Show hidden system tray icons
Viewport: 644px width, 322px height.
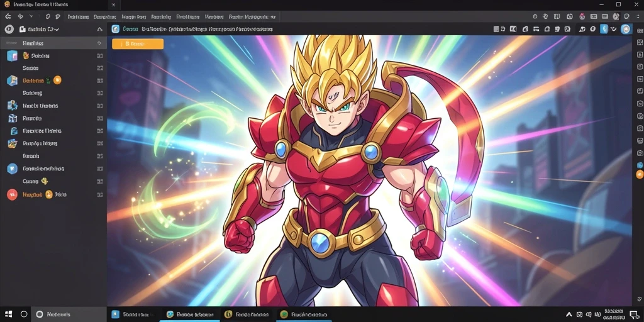click(x=569, y=314)
